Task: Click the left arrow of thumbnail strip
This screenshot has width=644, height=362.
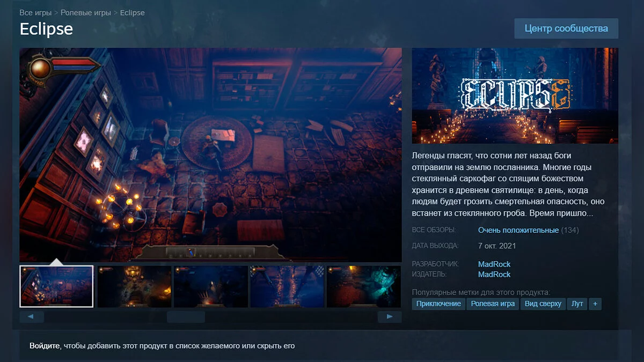Action: 32,317
